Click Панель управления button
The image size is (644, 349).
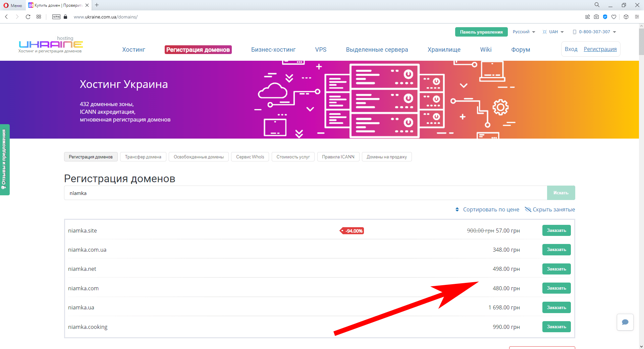pyautogui.click(x=481, y=32)
